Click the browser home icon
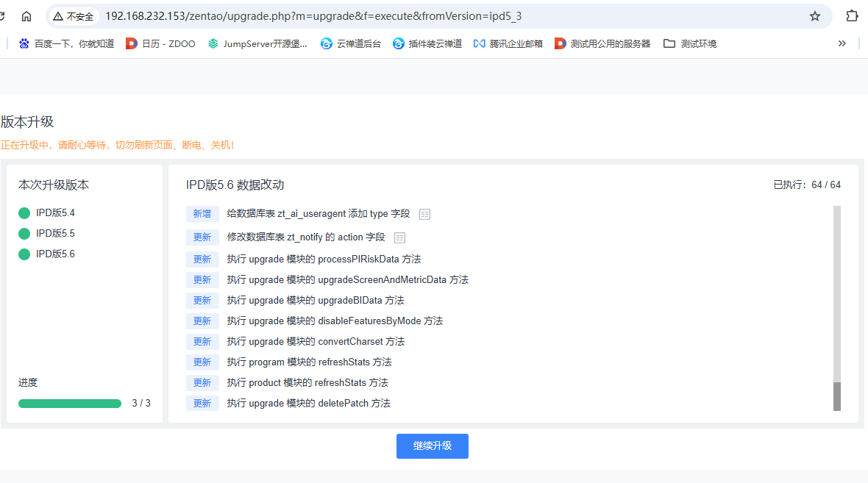The image size is (868, 483). [26, 16]
